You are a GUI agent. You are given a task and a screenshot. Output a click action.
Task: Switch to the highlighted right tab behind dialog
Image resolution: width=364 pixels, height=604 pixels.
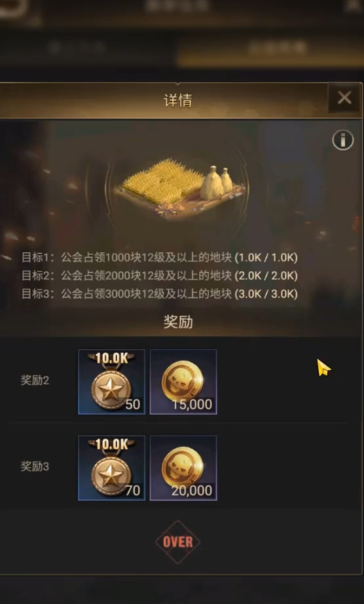tap(270, 48)
